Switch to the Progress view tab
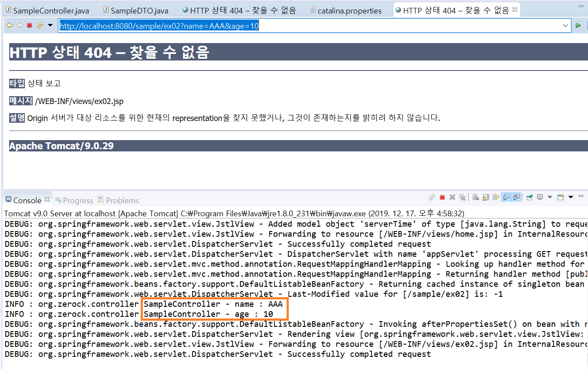This screenshot has height=369, width=588. (x=74, y=200)
